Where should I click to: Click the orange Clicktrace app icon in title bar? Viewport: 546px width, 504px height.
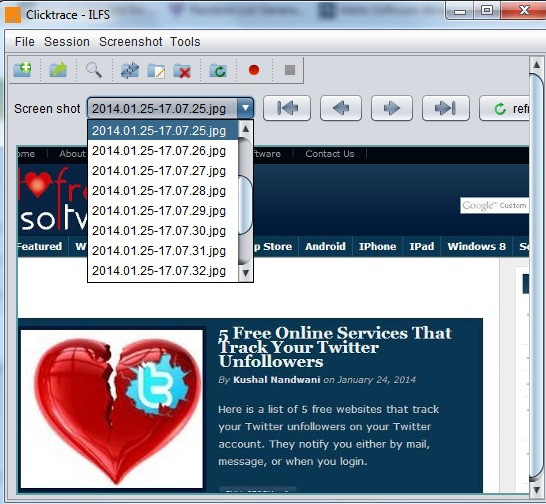[13, 15]
